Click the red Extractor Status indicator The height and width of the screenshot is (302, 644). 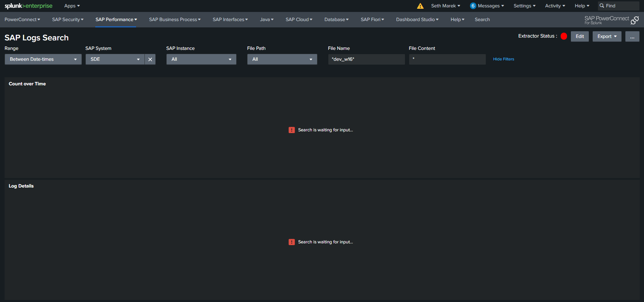(564, 36)
